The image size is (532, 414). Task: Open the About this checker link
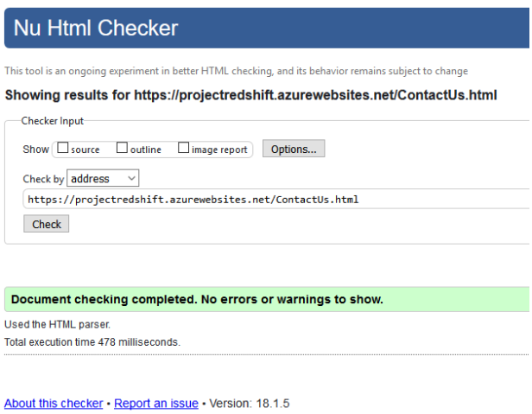54,404
